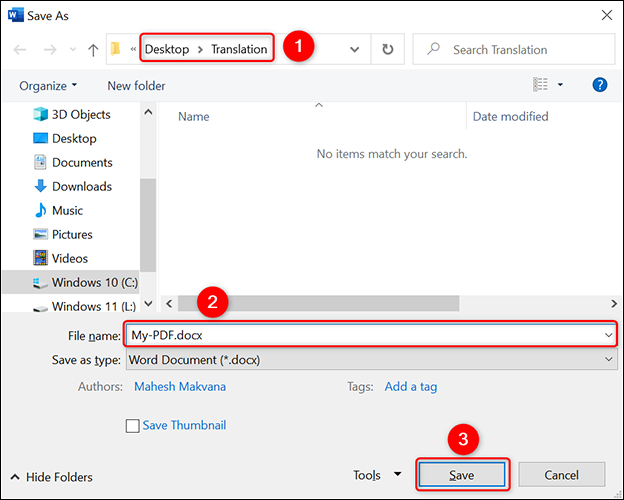Open the address bar history dropdown
The image size is (624, 500).
tap(355, 49)
